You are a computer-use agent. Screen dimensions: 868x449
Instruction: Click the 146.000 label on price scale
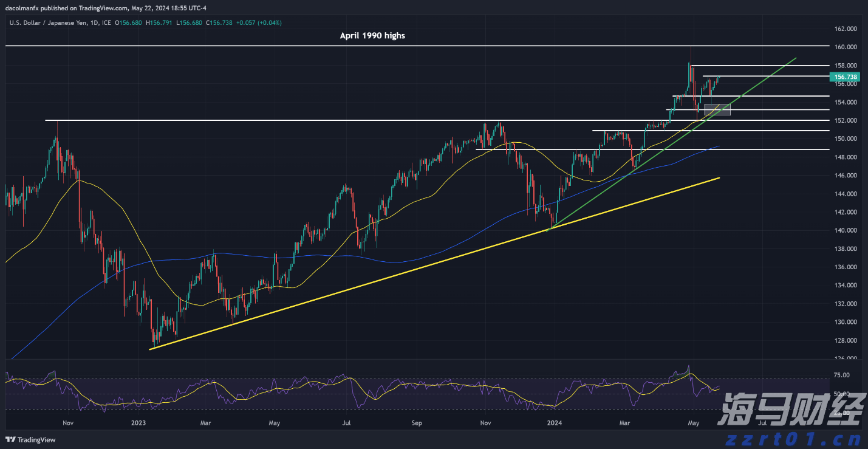tap(846, 176)
